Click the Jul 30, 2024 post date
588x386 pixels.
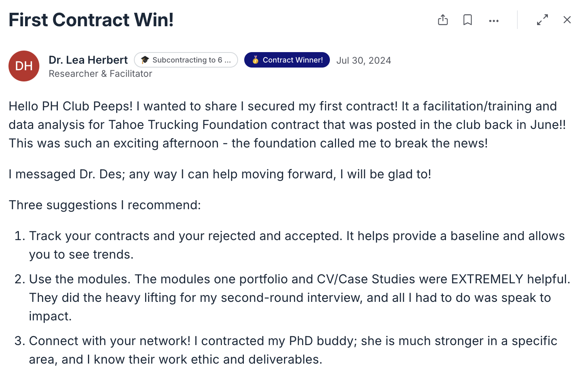pyautogui.click(x=363, y=61)
